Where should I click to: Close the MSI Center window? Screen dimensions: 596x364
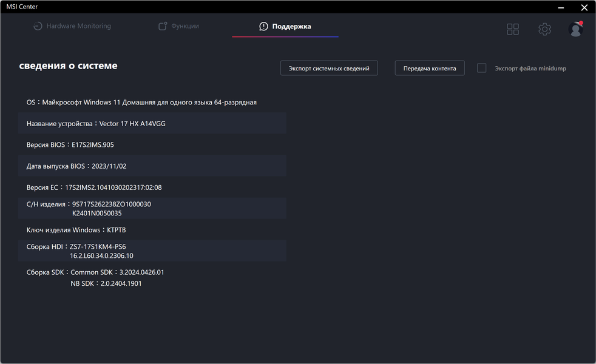coord(584,8)
